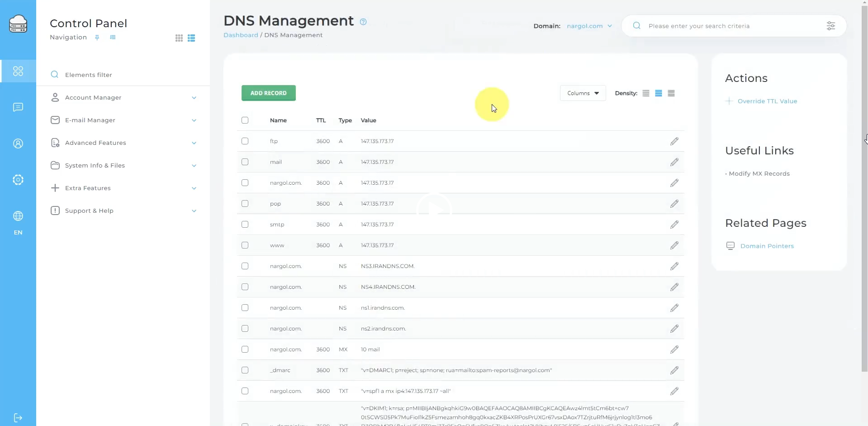Edit the _dmarc TXT record via pencil icon
The height and width of the screenshot is (426, 868).
pyautogui.click(x=674, y=370)
